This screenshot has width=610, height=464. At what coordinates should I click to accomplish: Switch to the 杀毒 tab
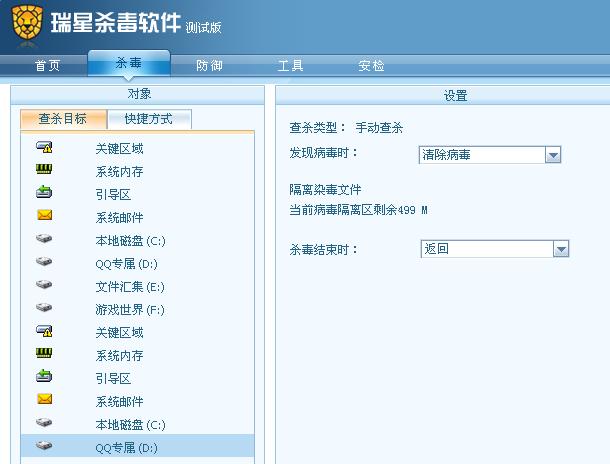tap(129, 63)
